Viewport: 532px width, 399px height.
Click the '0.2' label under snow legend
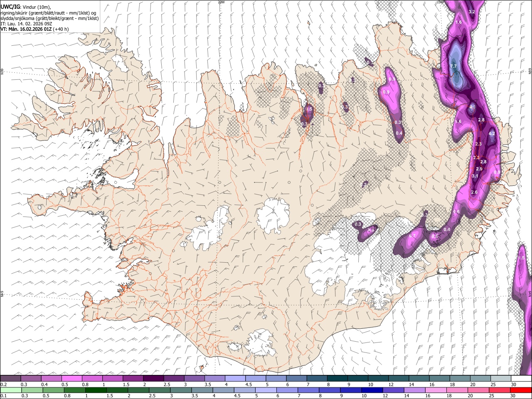click(x=3, y=384)
